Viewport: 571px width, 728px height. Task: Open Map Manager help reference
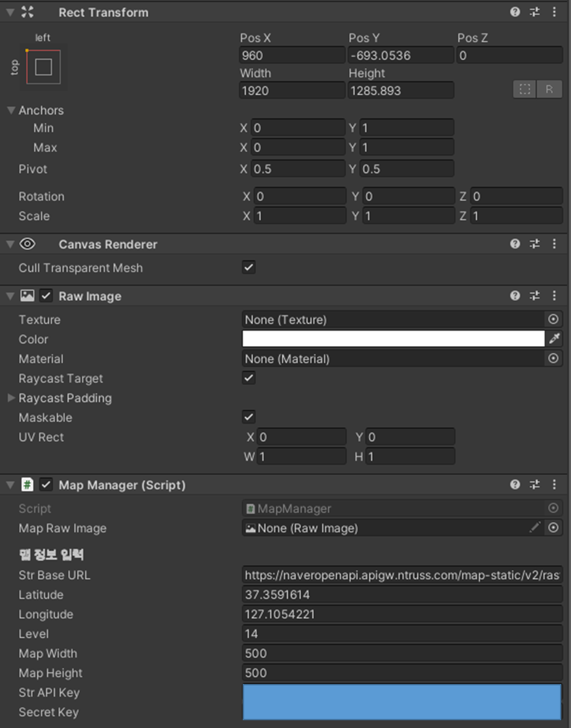515,485
